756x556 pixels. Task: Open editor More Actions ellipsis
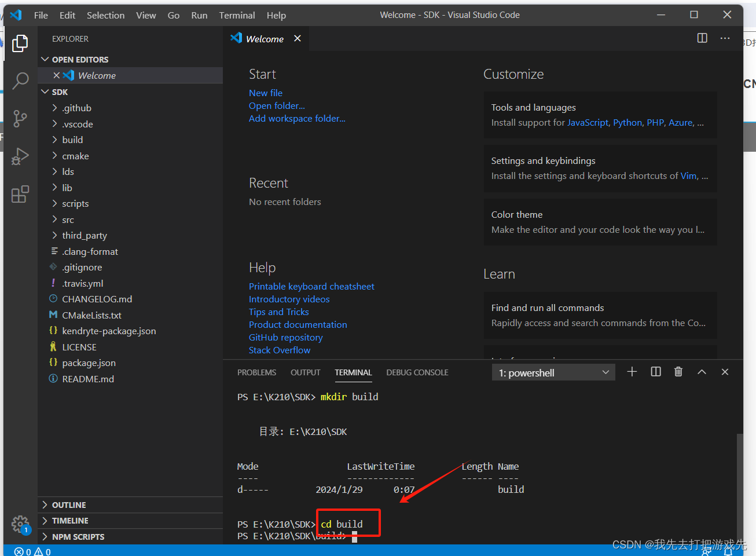tap(725, 38)
